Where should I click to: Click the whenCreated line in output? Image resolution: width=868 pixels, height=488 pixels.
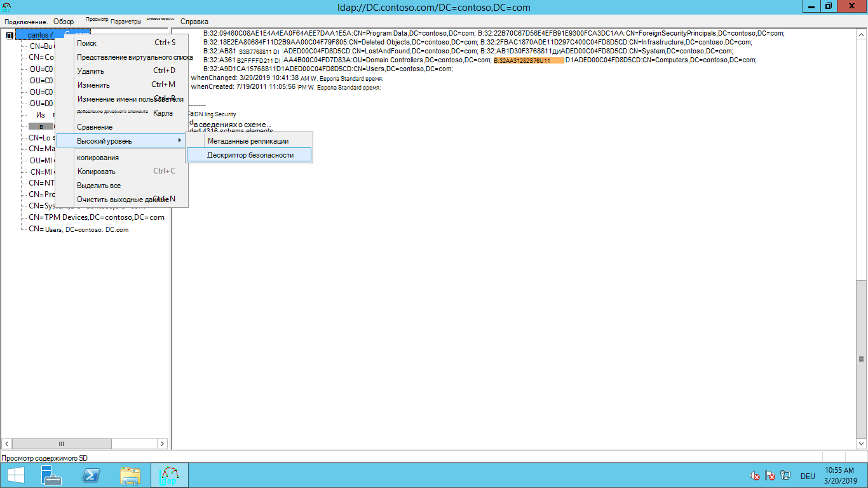tap(286, 87)
